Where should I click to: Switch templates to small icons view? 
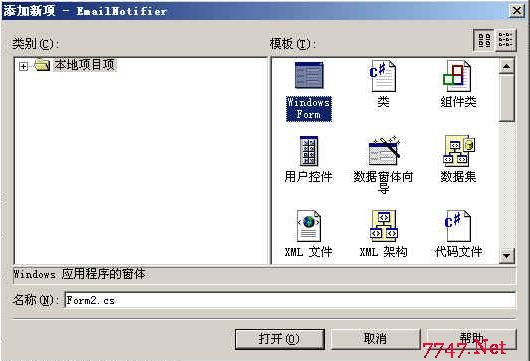(505, 40)
